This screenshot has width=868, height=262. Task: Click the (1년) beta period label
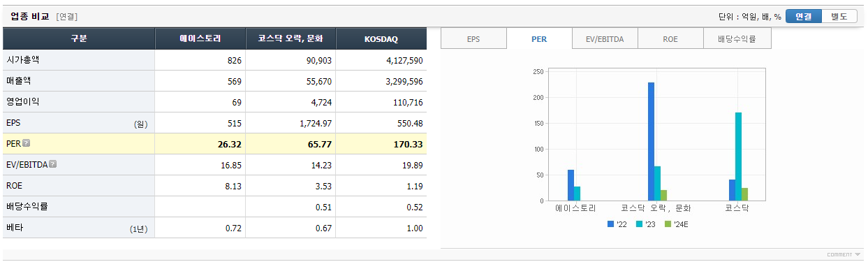(x=138, y=228)
